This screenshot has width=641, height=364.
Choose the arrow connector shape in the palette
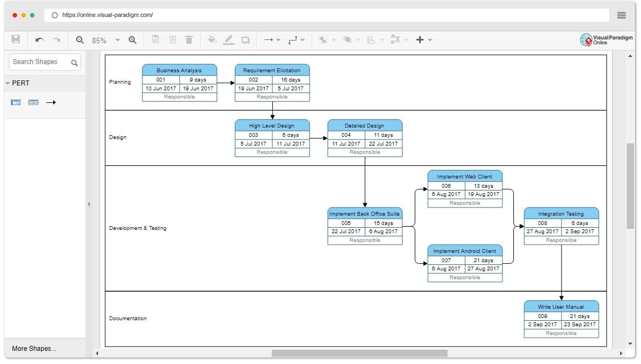pos(51,102)
